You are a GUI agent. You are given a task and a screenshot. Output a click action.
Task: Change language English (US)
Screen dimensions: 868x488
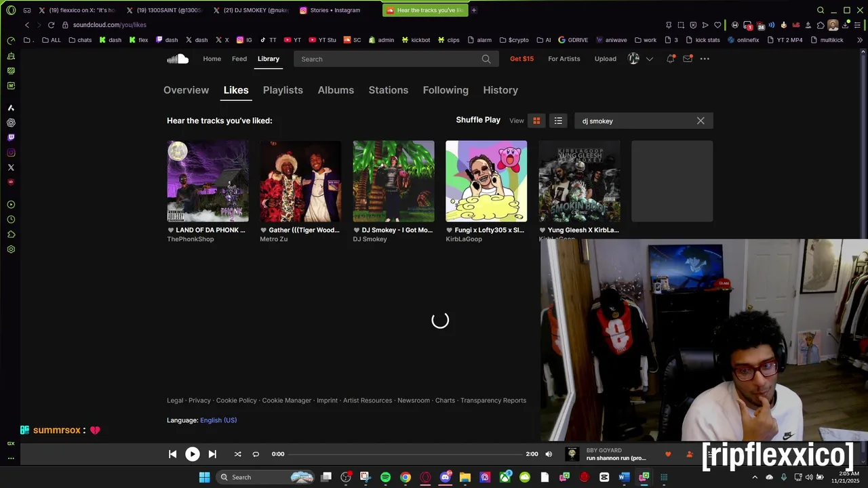click(x=218, y=420)
